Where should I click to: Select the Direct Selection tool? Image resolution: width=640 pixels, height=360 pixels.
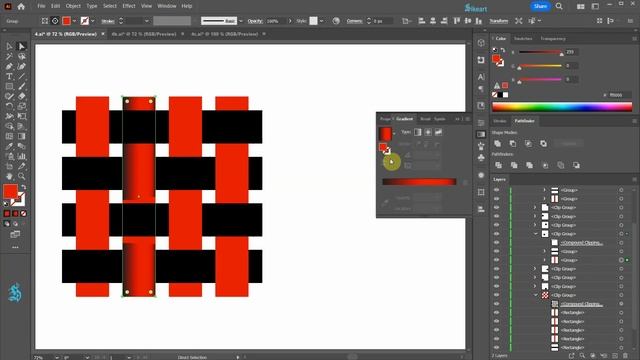point(22,46)
